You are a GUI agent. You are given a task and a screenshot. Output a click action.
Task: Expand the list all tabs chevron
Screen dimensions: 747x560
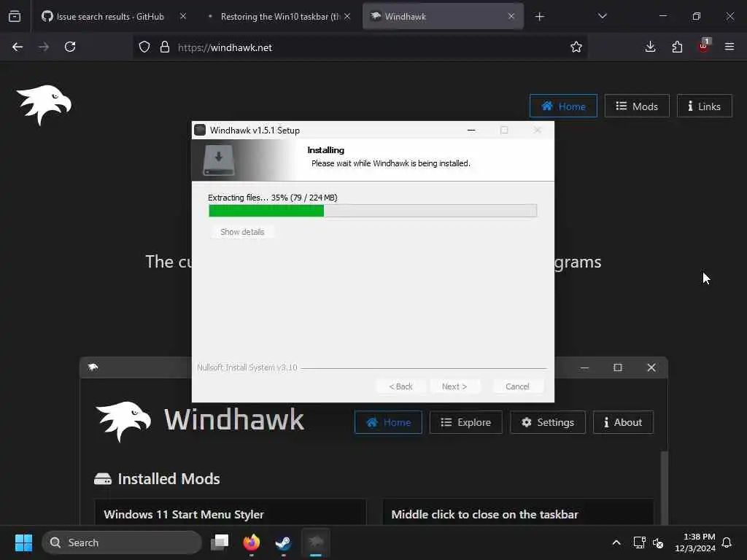click(x=602, y=16)
